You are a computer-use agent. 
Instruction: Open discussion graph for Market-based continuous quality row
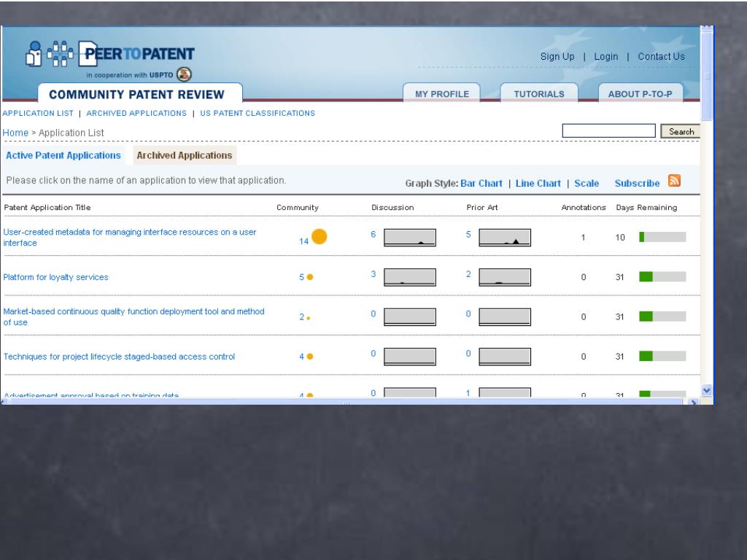tap(410, 316)
